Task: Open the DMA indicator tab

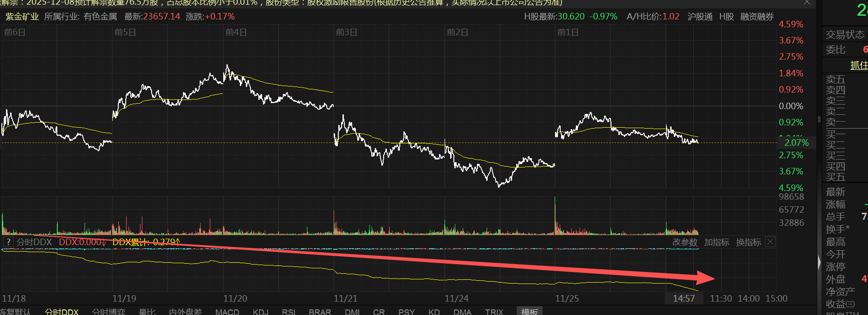Action: (x=462, y=312)
